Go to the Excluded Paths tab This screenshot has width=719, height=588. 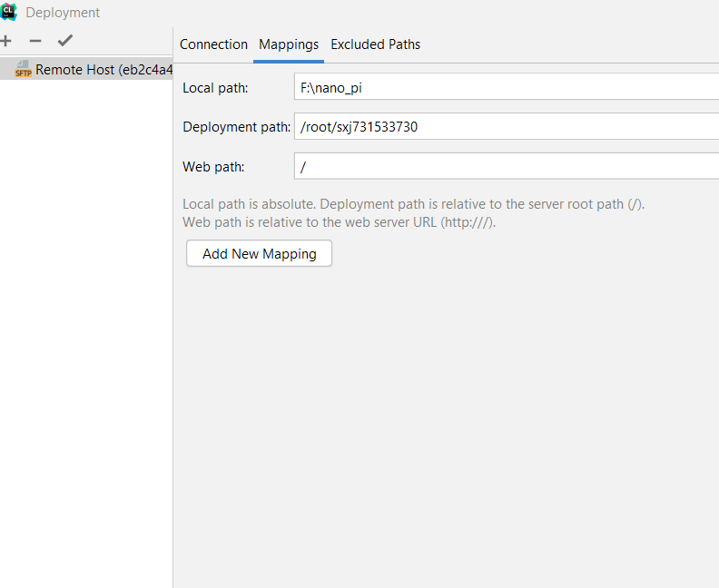(x=375, y=44)
